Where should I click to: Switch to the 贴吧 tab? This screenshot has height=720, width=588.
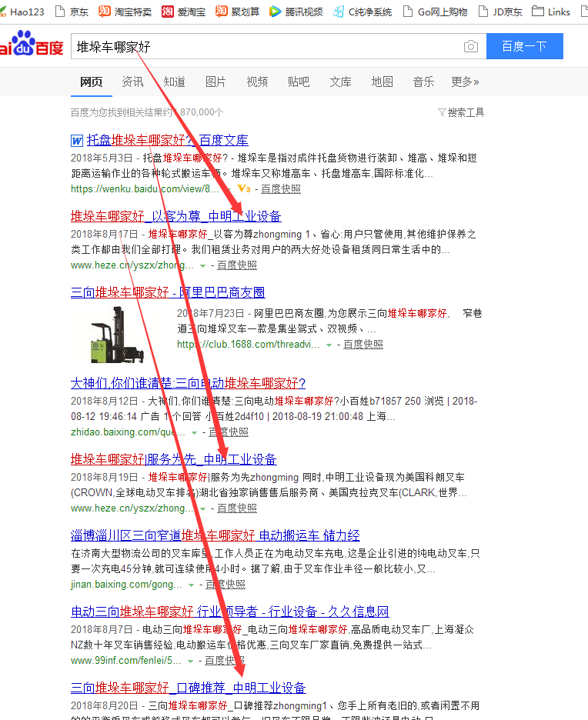click(x=299, y=82)
